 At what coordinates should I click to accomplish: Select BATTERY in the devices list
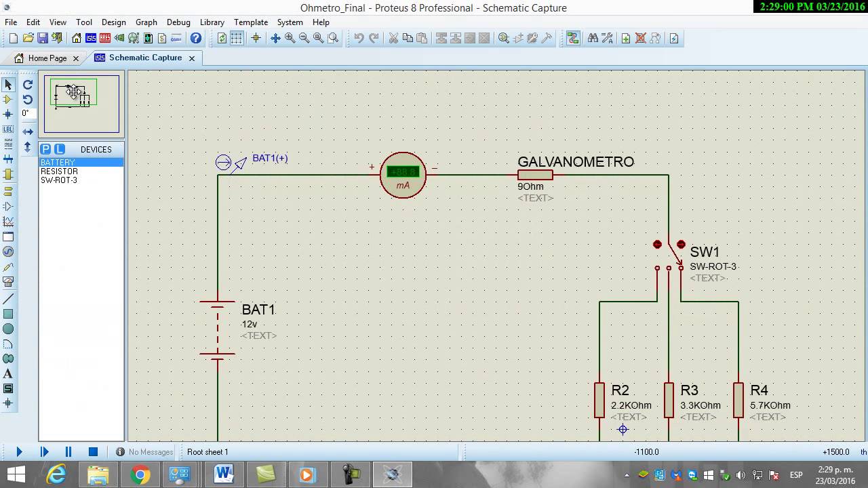tap(81, 163)
